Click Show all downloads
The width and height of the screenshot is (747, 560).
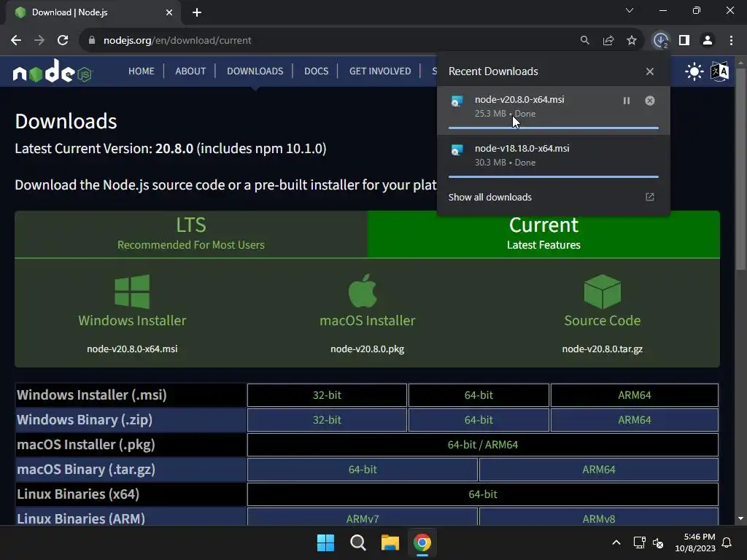click(x=489, y=197)
